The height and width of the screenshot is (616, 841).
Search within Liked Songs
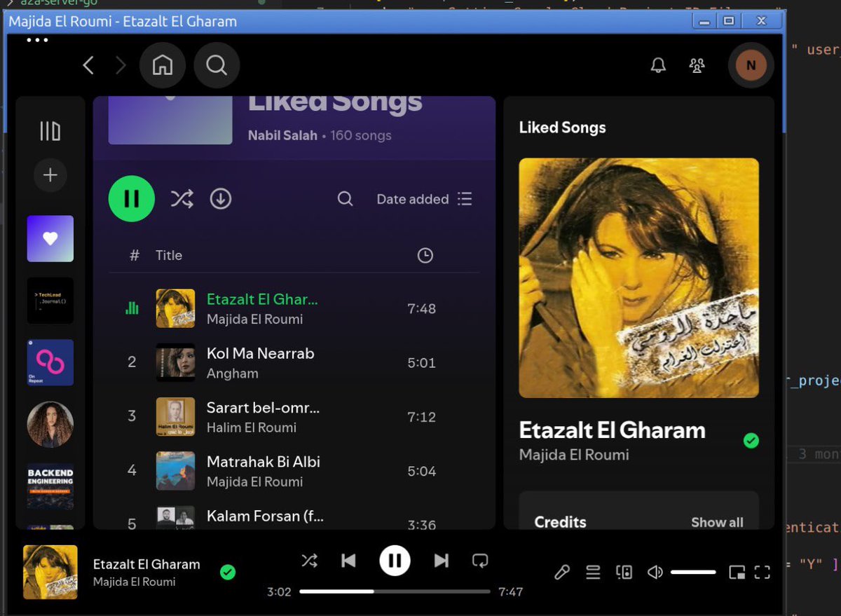click(x=345, y=199)
